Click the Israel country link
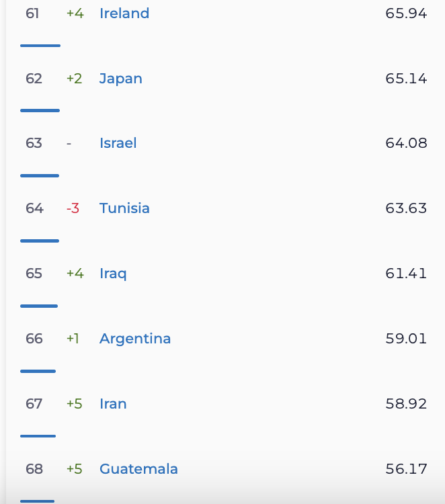The height and width of the screenshot is (504, 445). 118,143
